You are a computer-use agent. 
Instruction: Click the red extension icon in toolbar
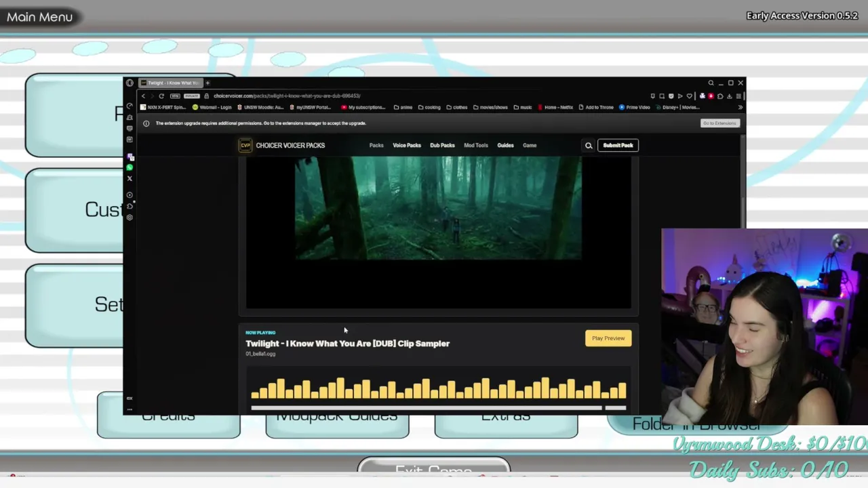click(711, 96)
